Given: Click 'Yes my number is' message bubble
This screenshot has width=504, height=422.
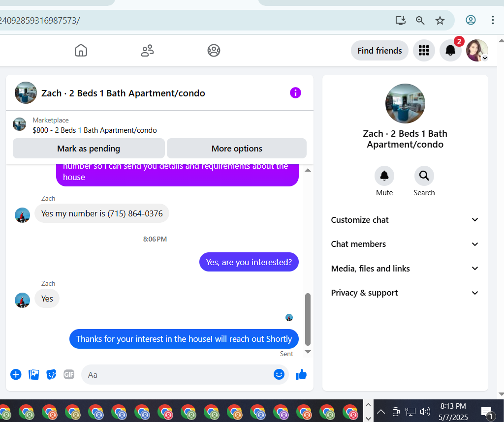Looking at the screenshot, I should point(102,213).
